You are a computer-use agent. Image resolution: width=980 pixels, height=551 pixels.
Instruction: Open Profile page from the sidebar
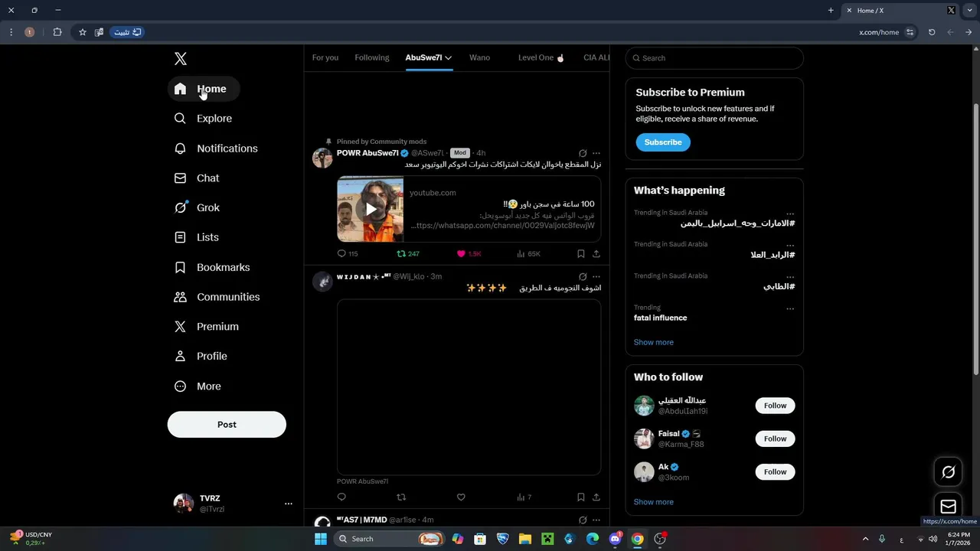coord(201,357)
